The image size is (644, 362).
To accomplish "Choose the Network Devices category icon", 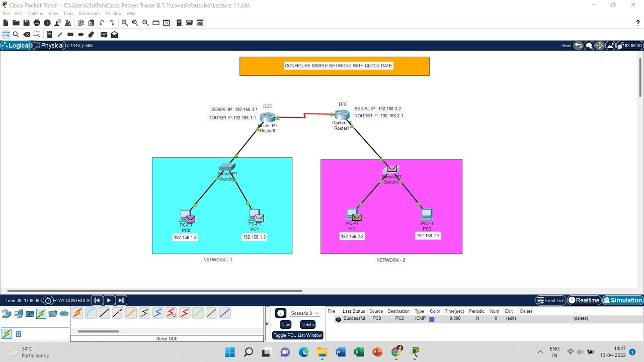I will coord(7,314).
